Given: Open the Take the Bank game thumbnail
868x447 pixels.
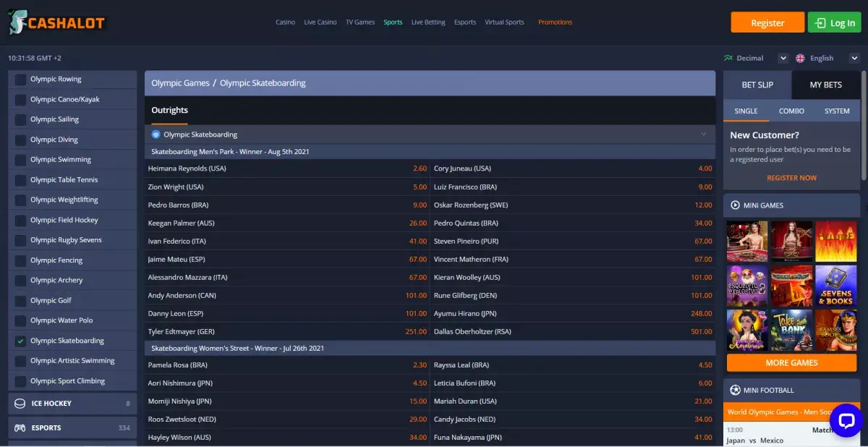Looking at the screenshot, I should [x=791, y=331].
